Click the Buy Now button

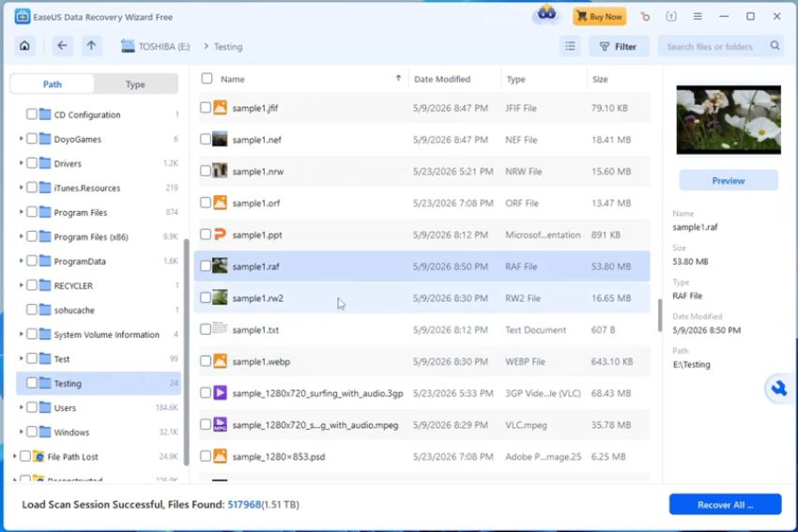coord(600,16)
